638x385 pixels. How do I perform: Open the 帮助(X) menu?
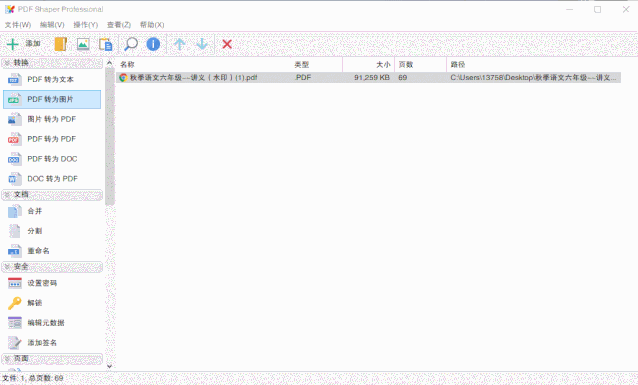(152, 25)
